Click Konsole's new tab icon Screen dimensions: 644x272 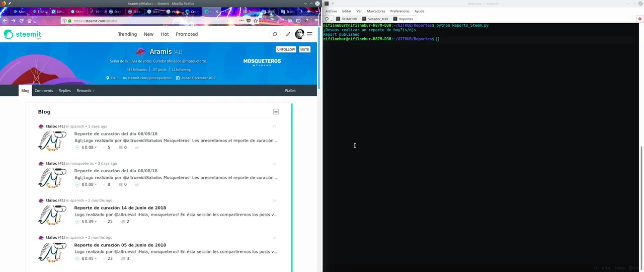click(x=327, y=19)
